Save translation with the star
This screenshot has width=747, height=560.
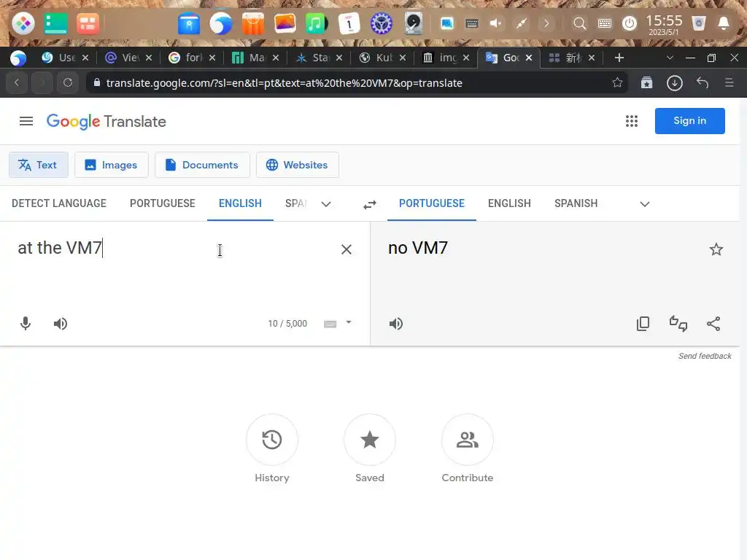tap(716, 249)
